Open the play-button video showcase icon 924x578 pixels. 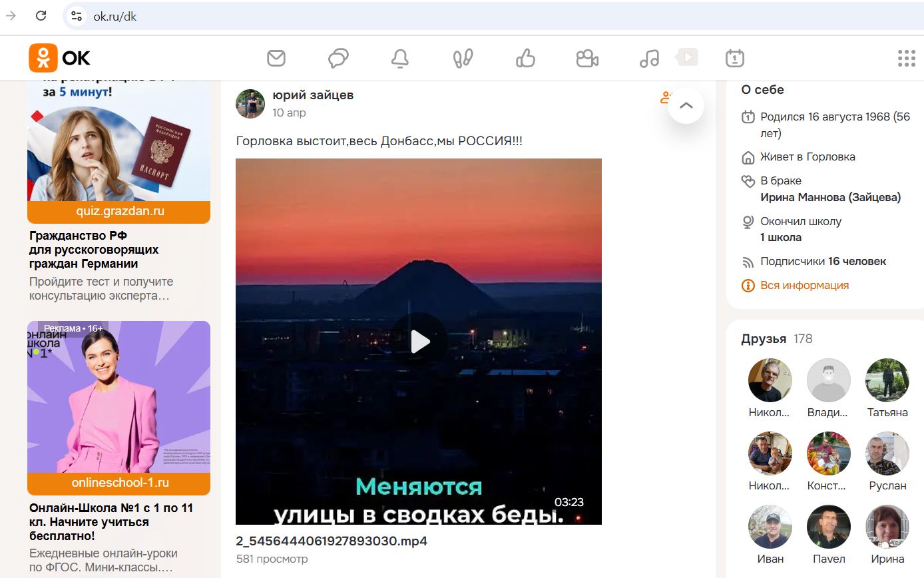687,57
